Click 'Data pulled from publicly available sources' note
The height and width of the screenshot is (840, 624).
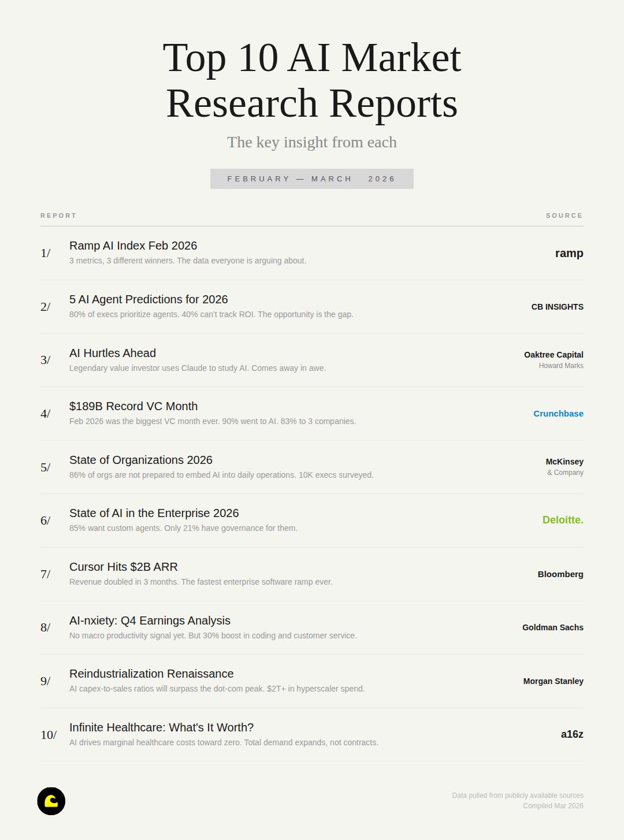[x=518, y=796]
